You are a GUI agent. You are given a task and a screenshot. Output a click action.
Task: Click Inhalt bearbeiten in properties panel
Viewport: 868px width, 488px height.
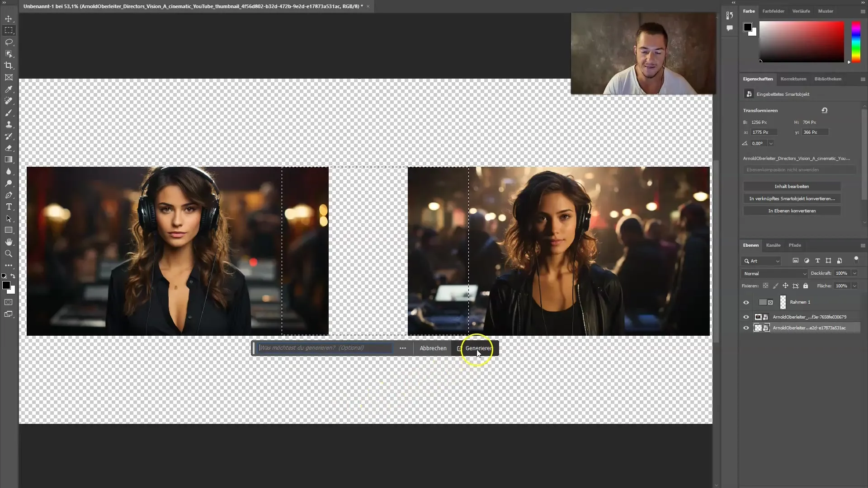click(792, 187)
